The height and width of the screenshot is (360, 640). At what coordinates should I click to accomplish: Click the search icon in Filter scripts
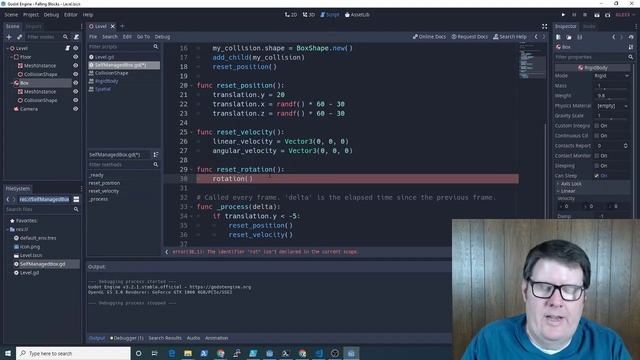pos(156,47)
